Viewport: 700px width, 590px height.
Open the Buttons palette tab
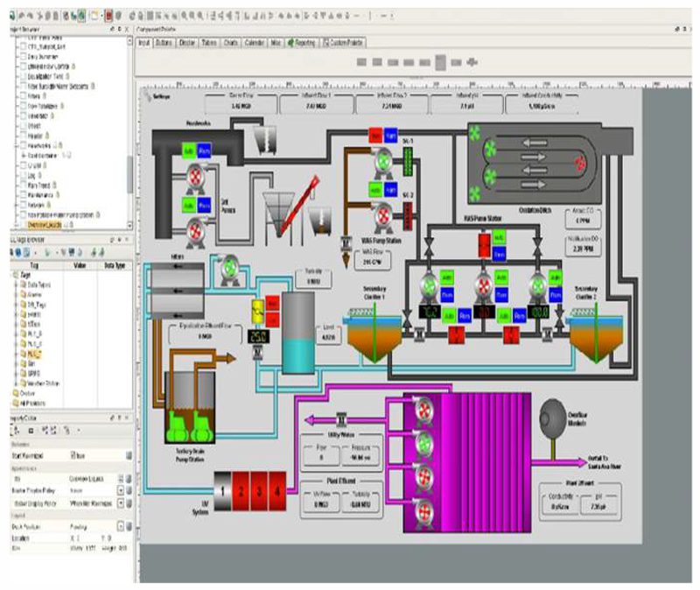coord(164,42)
